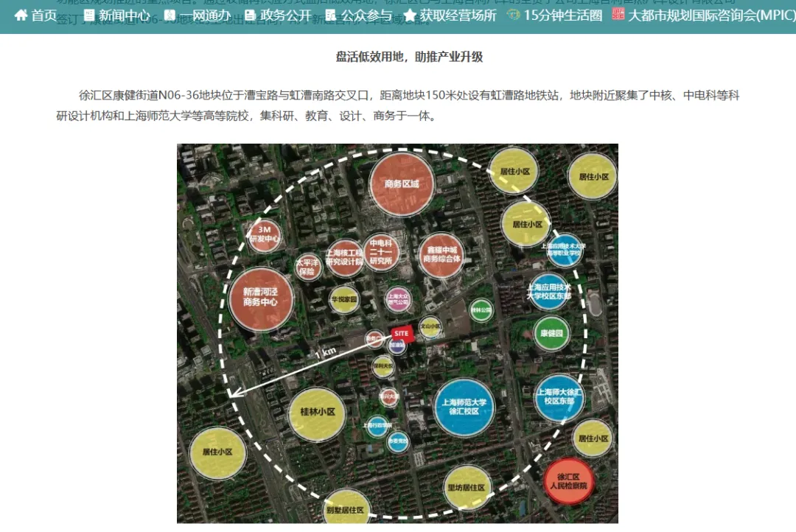Click the 徐汇区人民检察院 red circle
796x532 pixels.
pos(568,481)
